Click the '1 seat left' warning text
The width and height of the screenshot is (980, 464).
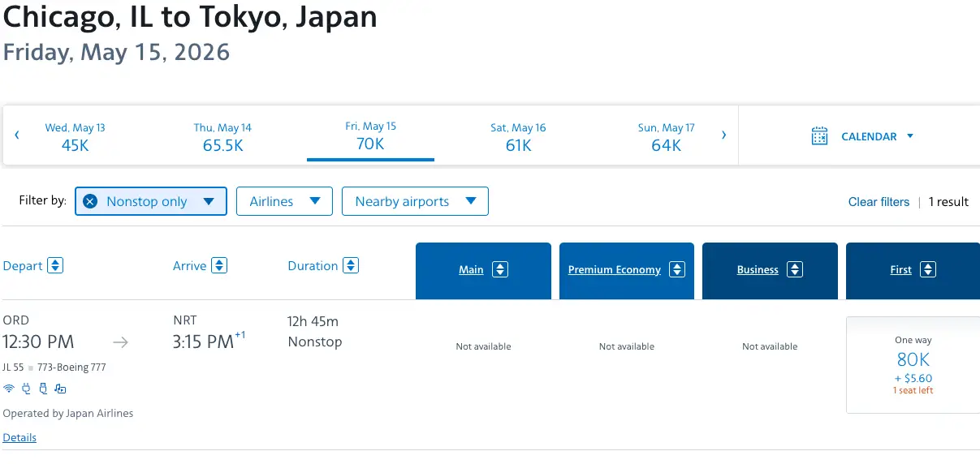913,390
